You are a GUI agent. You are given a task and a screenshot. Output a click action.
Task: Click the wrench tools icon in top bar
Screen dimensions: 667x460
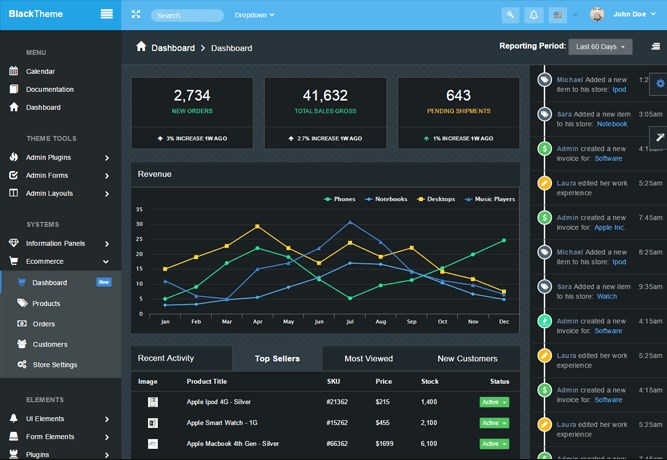click(x=510, y=15)
